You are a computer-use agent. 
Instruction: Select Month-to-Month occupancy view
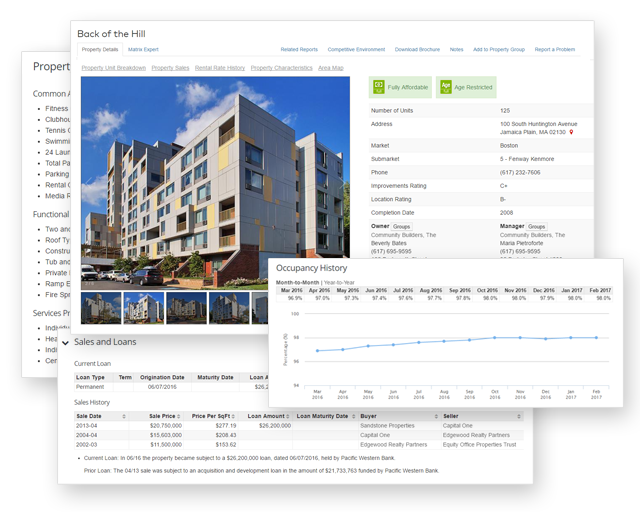pyautogui.click(x=298, y=282)
